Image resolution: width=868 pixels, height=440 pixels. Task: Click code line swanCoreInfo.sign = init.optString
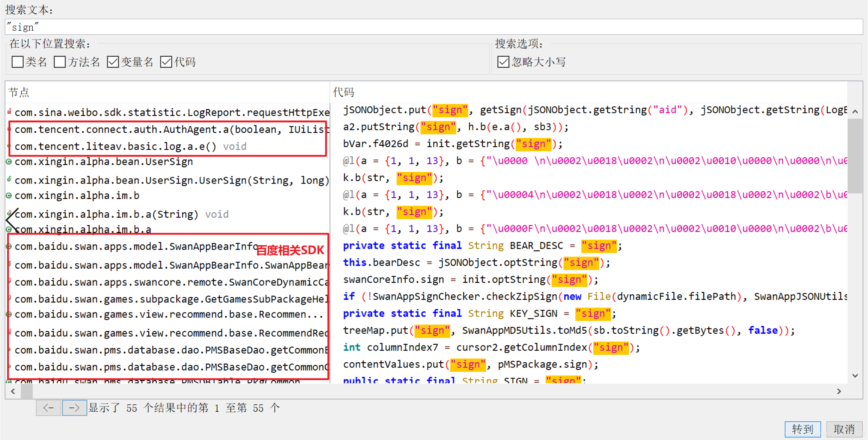pyautogui.click(x=471, y=279)
